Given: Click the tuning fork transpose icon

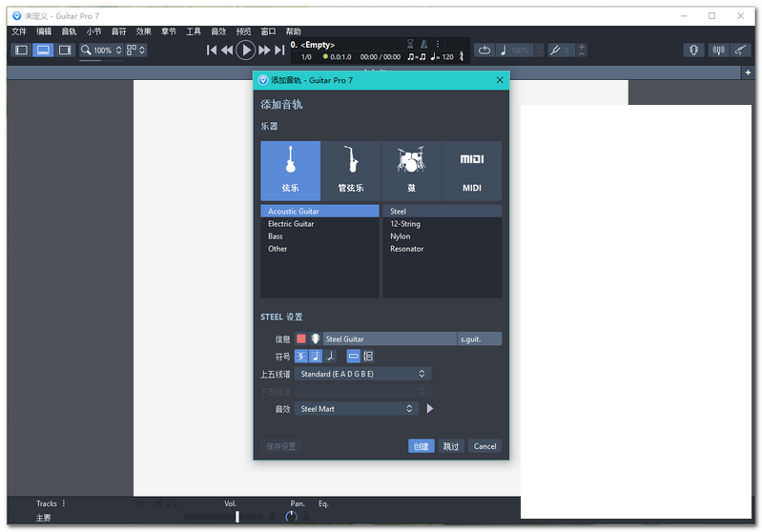Looking at the screenshot, I should [x=555, y=50].
